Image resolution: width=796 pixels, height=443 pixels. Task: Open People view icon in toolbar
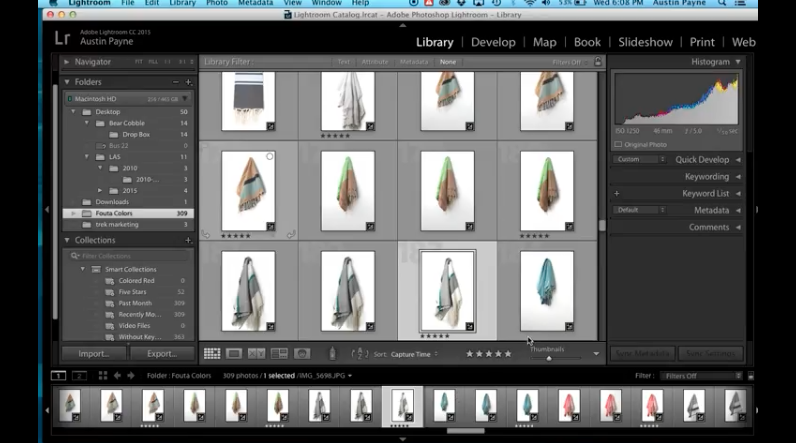302,354
